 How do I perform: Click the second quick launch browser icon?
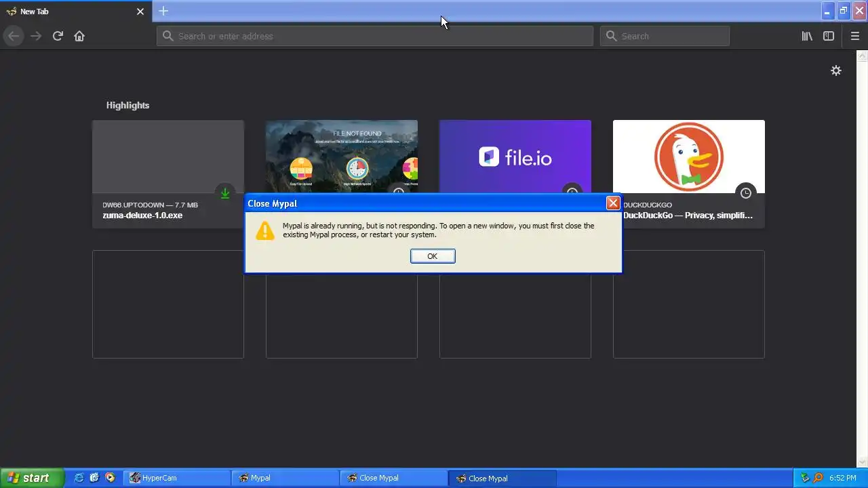point(94,478)
